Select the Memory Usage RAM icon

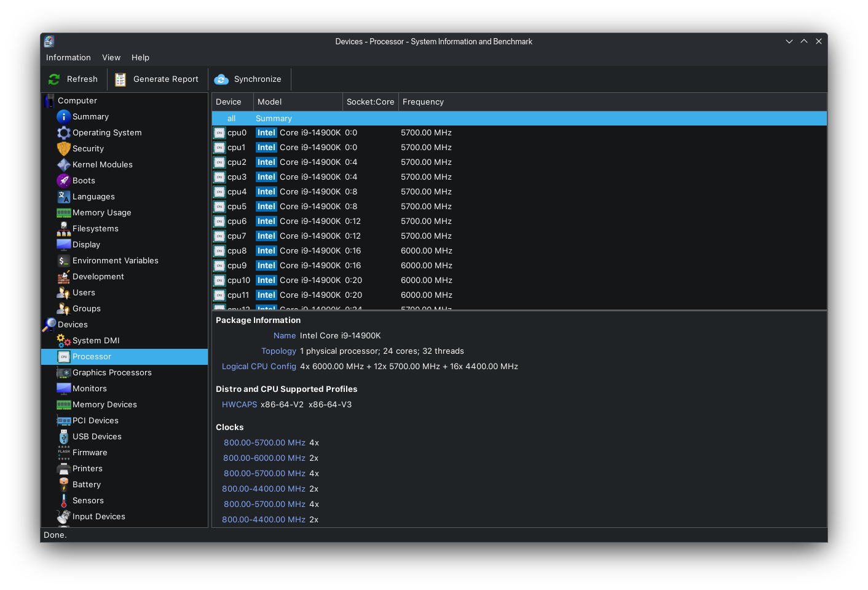[63, 213]
